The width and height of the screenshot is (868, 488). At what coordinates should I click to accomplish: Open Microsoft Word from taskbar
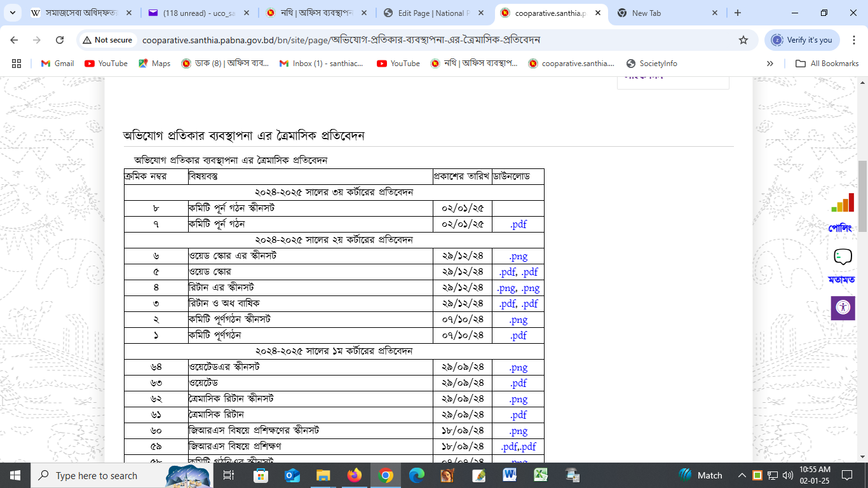(x=510, y=475)
